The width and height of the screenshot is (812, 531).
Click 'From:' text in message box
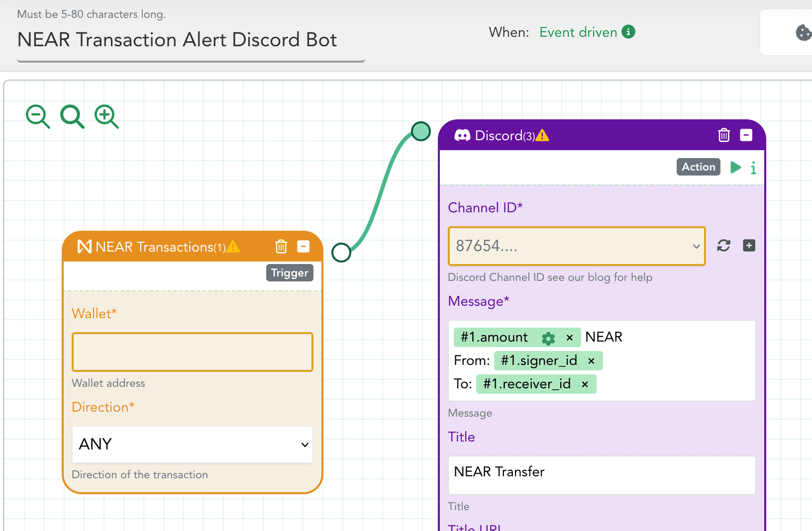[x=472, y=360]
